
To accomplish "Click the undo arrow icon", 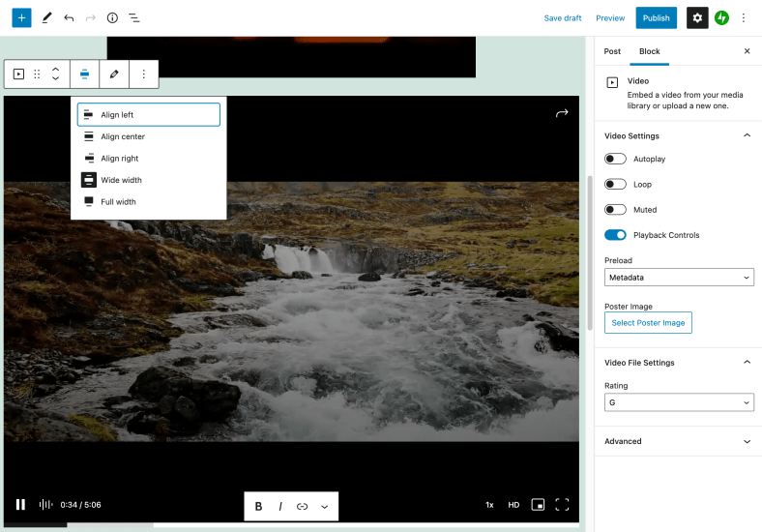I will click(x=69, y=17).
